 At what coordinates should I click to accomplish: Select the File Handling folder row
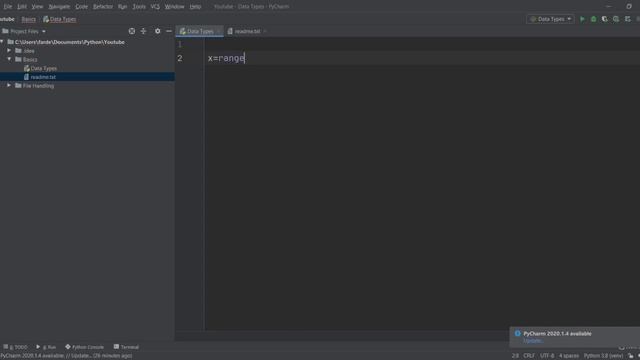pos(87,86)
